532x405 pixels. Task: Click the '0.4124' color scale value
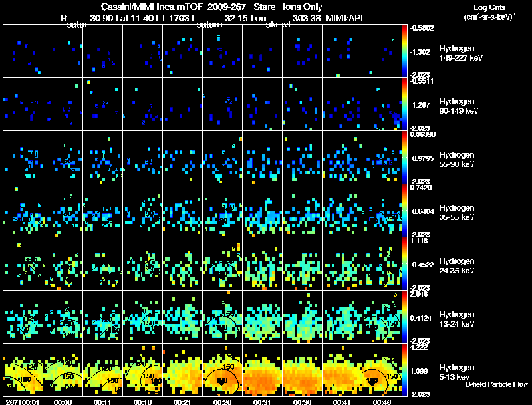(x=421, y=318)
